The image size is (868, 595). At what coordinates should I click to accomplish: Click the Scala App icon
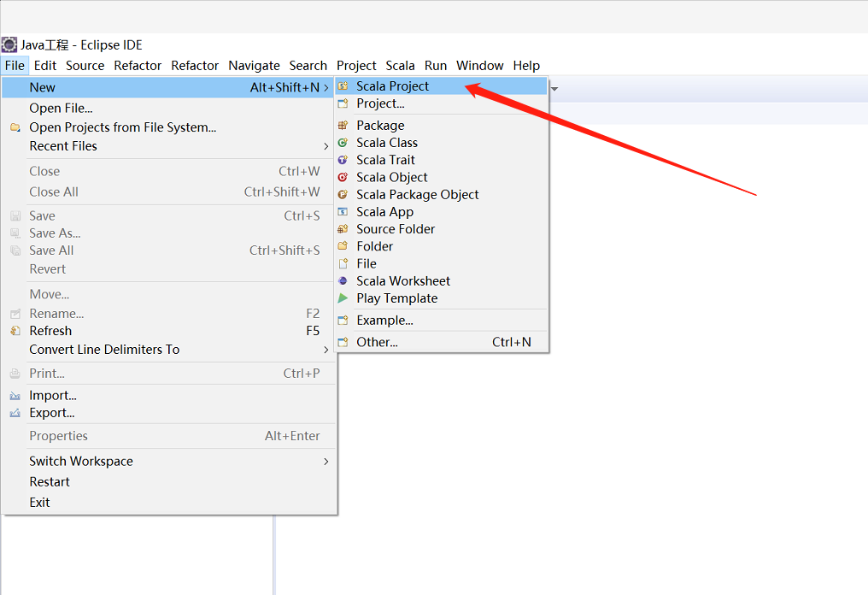tap(343, 212)
